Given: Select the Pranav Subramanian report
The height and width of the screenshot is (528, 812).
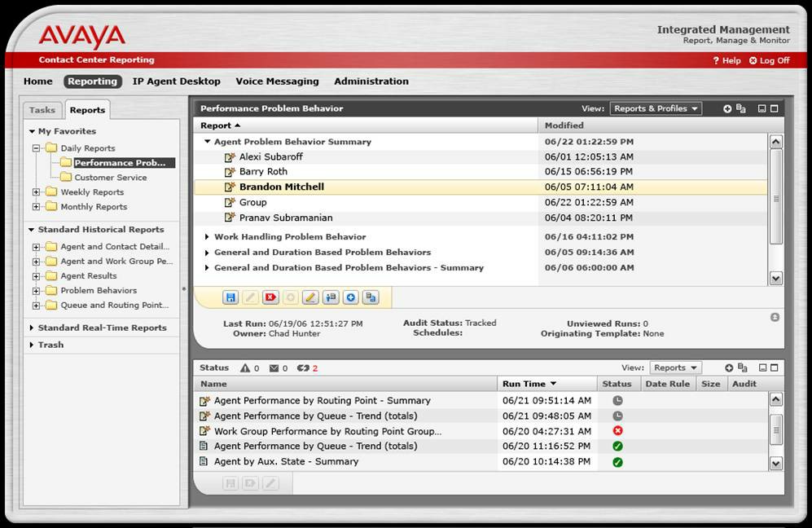Looking at the screenshot, I should 480,218.
